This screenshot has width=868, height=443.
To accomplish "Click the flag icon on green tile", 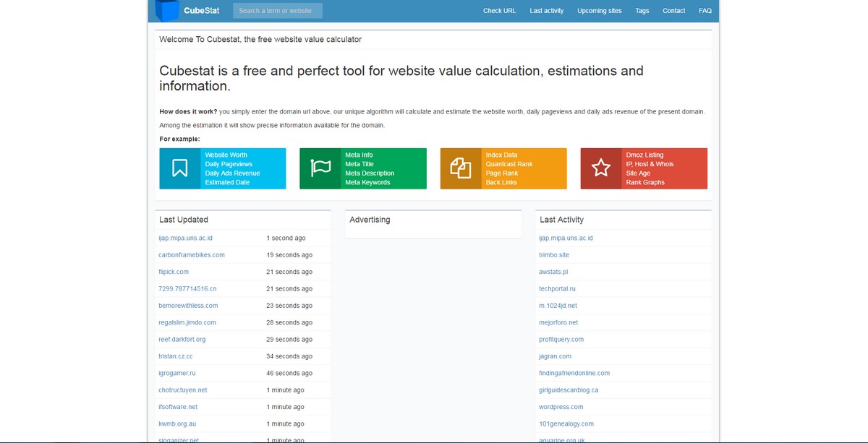I will tap(320, 168).
